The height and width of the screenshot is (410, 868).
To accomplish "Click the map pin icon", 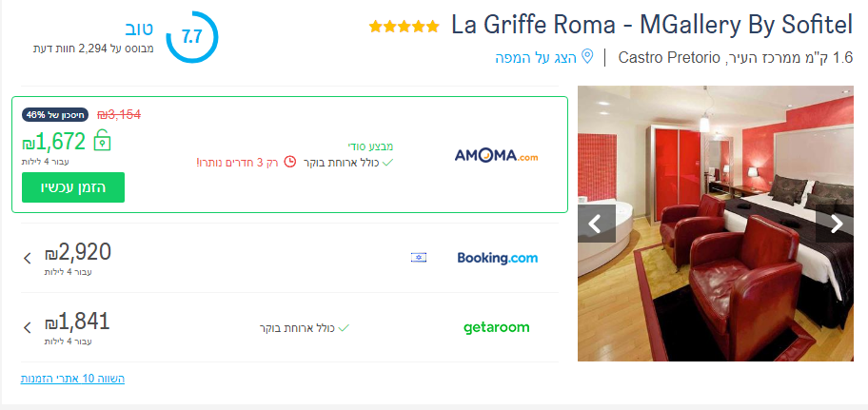I will pyautogui.click(x=587, y=56).
